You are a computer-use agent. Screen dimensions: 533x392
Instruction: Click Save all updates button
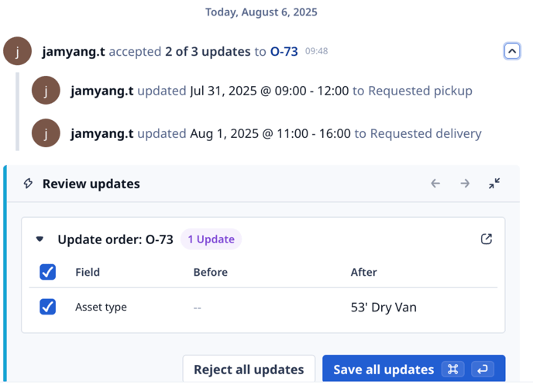tap(414, 370)
